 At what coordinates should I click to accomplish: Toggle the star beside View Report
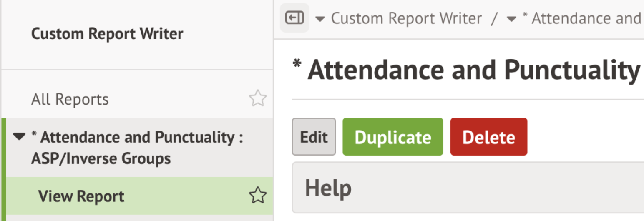pyautogui.click(x=257, y=196)
